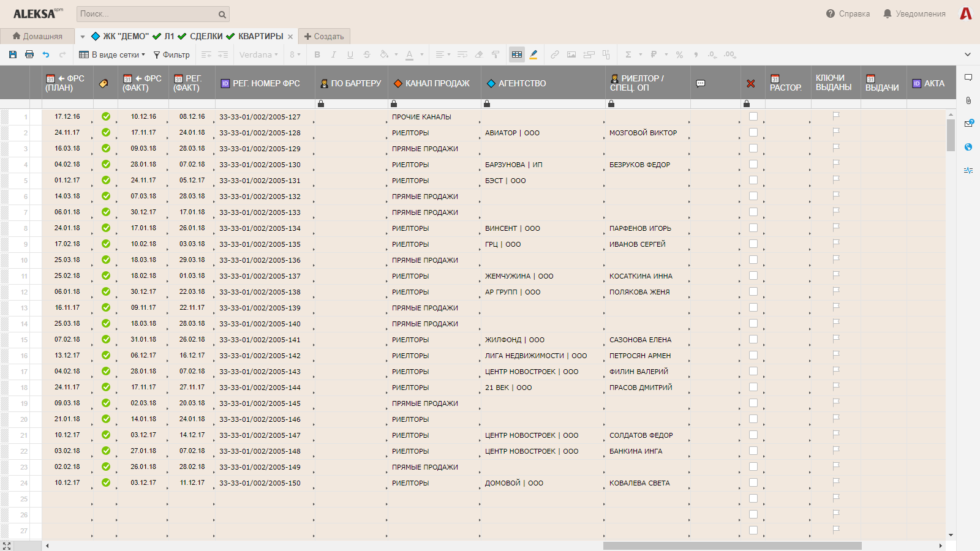Open comments panel icon in right sidebar
Image resolution: width=980 pixels, height=551 pixels.
pyautogui.click(x=968, y=78)
